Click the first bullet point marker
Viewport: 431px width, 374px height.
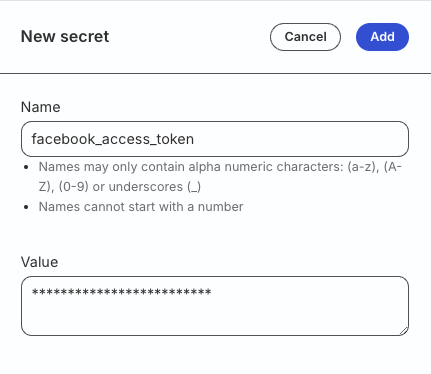[x=27, y=167]
